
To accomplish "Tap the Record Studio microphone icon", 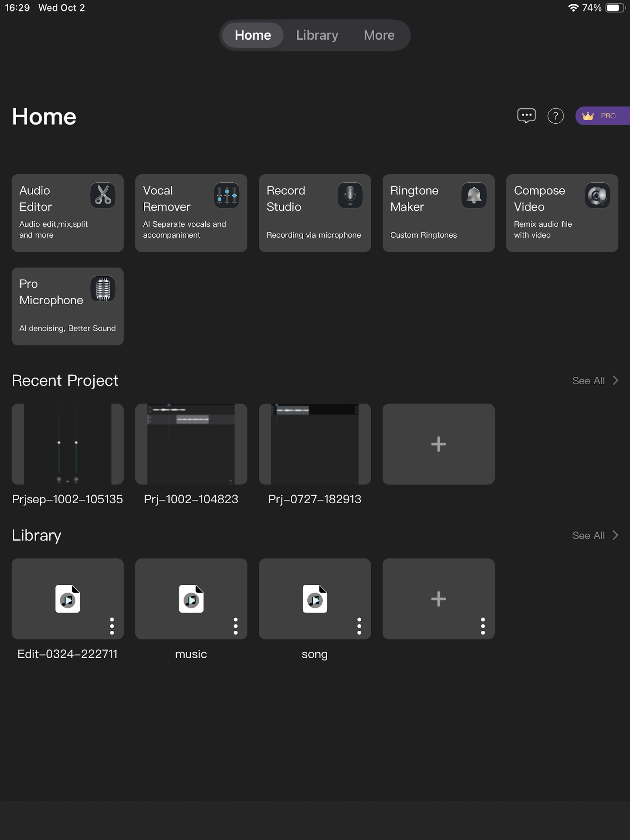I will pyautogui.click(x=350, y=195).
